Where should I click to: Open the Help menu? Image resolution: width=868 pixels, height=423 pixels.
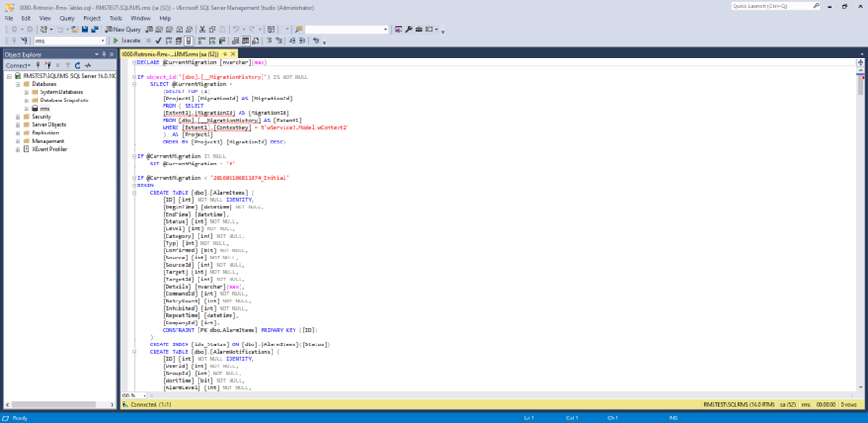[x=166, y=18]
